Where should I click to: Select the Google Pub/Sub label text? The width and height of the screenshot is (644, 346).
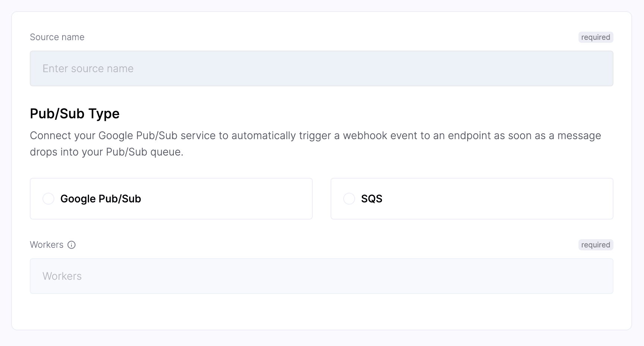coord(101,199)
